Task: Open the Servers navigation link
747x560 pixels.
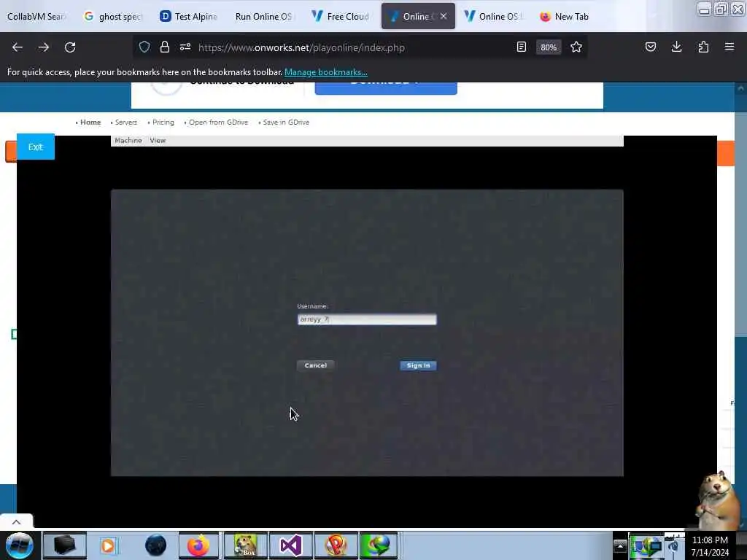Action: click(x=125, y=122)
